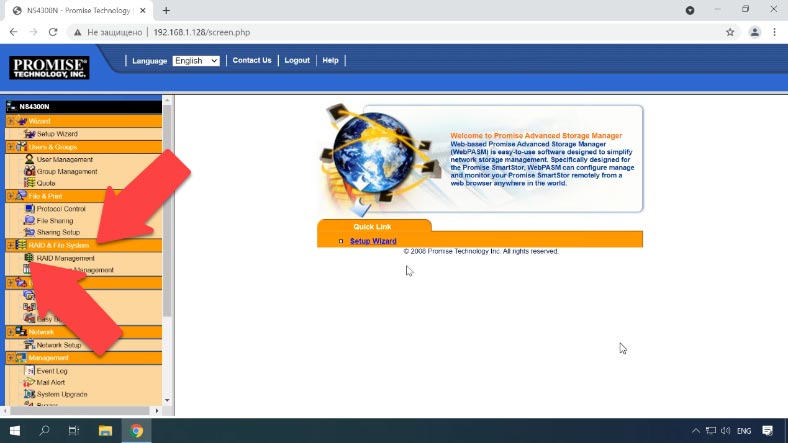Open Help in the header
This screenshot has height=443, width=788.
(x=330, y=60)
